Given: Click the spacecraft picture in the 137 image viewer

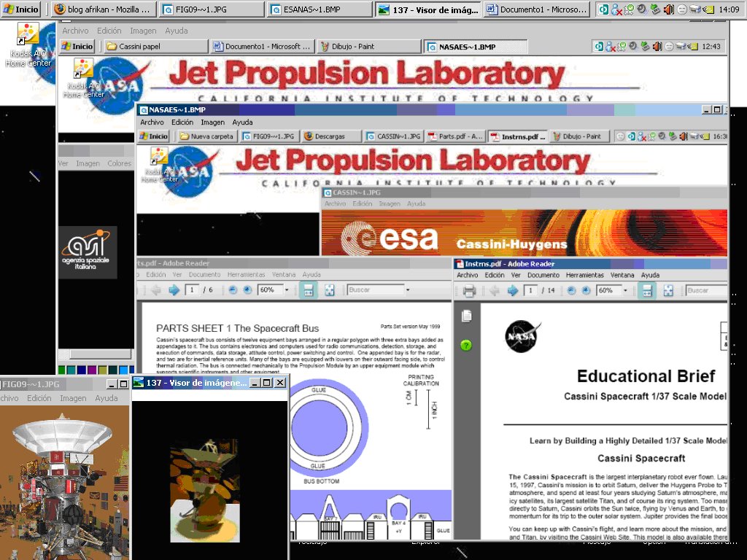Looking at the screenshot, I should click(205, 491).
